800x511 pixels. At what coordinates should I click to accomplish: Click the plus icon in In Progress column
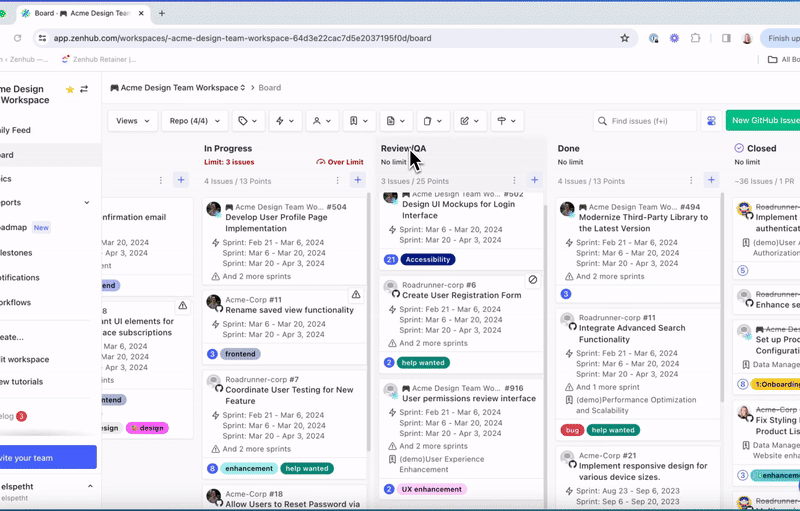pos(358,180)
